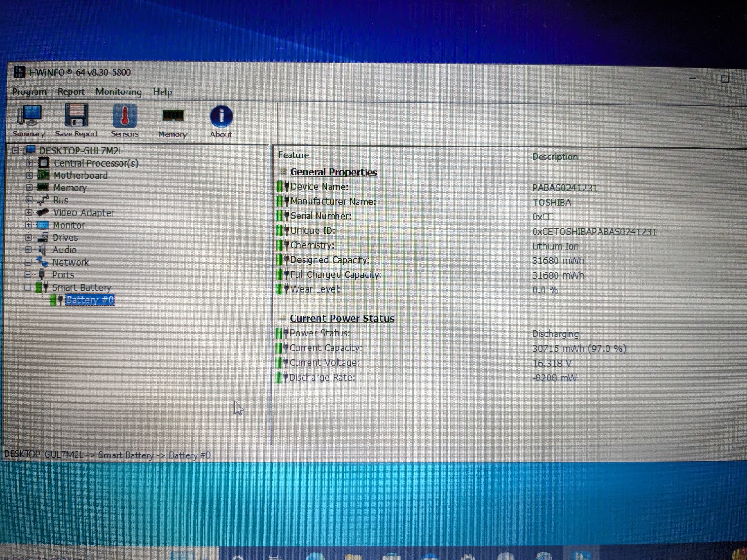Expand the Video Adapter node
The height and width of the screenshot is (560, 747).
point(28,212)
